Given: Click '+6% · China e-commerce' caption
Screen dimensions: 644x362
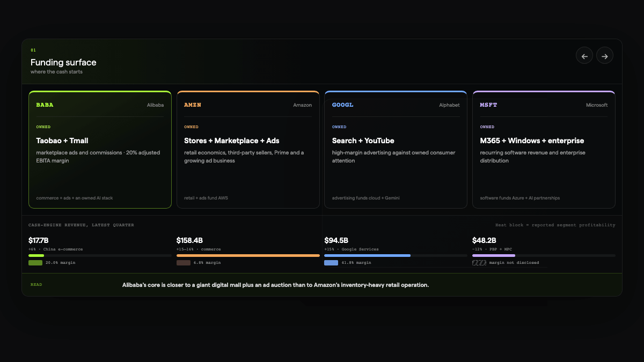Looking at the screenshot, I should click(56, 249).
